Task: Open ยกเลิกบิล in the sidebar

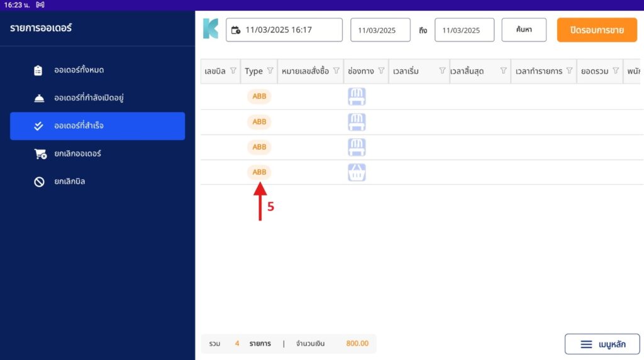Action: coord(69,182)
